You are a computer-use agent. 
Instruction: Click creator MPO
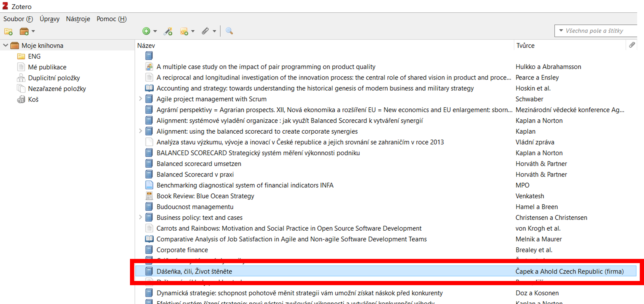(522, 185)
